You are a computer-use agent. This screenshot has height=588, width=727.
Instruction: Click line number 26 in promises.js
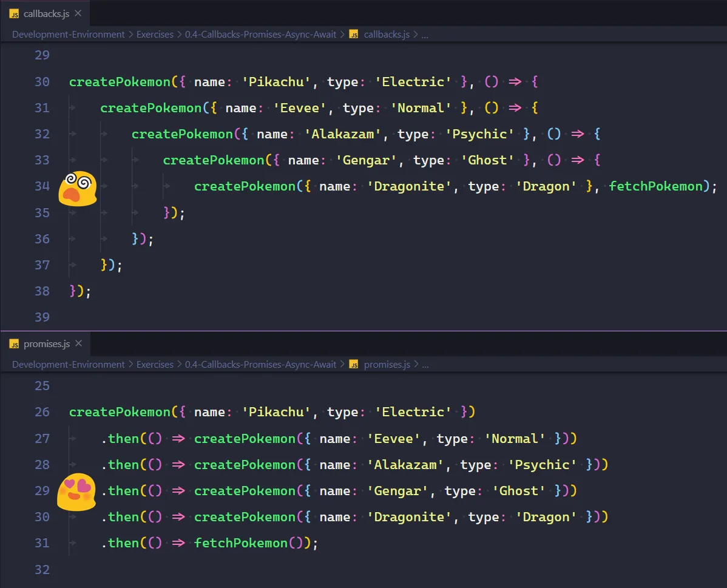[42, 412]
